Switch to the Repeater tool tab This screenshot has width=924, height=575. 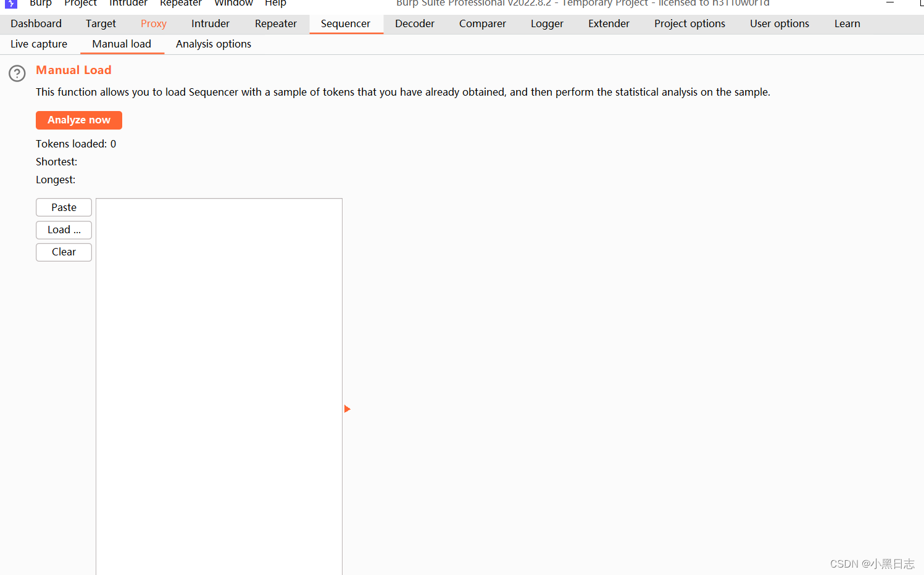(x=276, y=23)
